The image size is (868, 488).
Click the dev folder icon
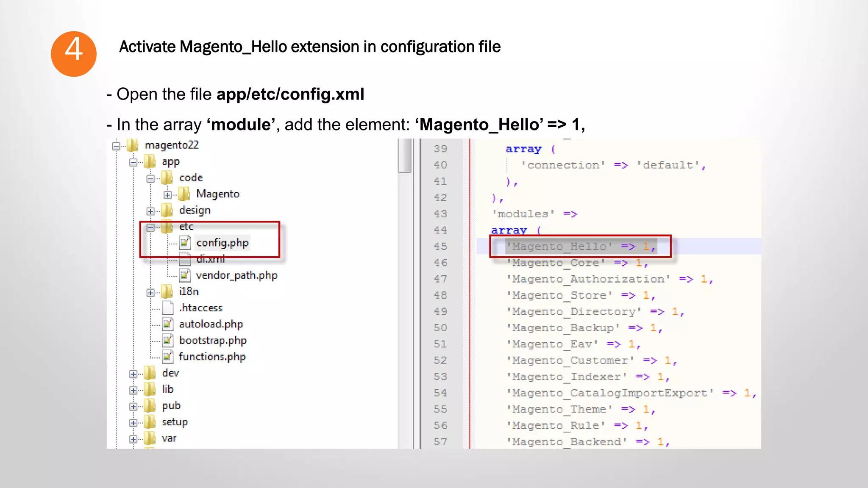[x=150, y=373]
